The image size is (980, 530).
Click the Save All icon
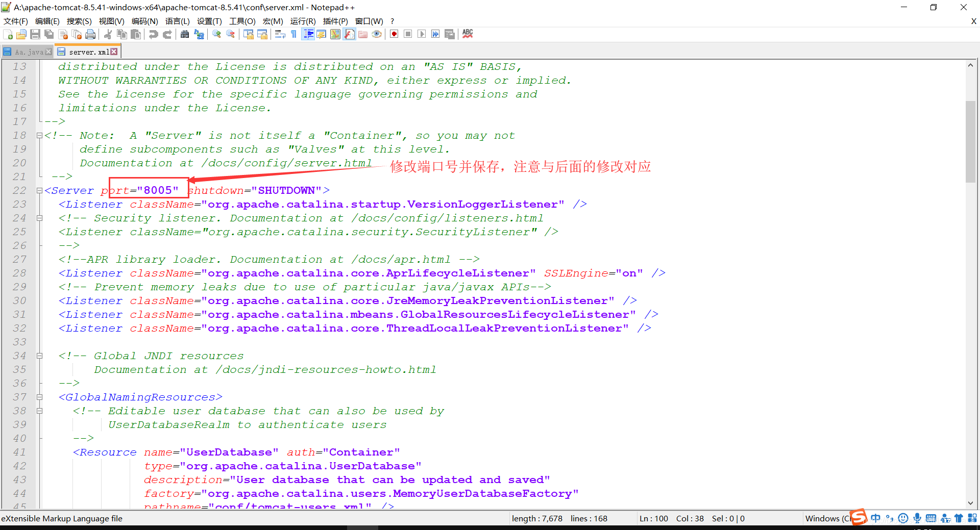[x=49, y=34]
